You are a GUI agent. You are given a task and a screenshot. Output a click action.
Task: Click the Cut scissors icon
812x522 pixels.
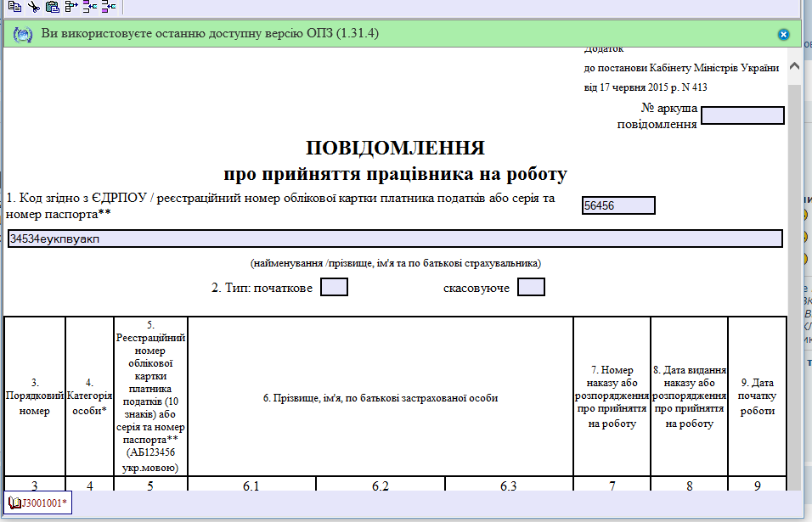point(34,7)
